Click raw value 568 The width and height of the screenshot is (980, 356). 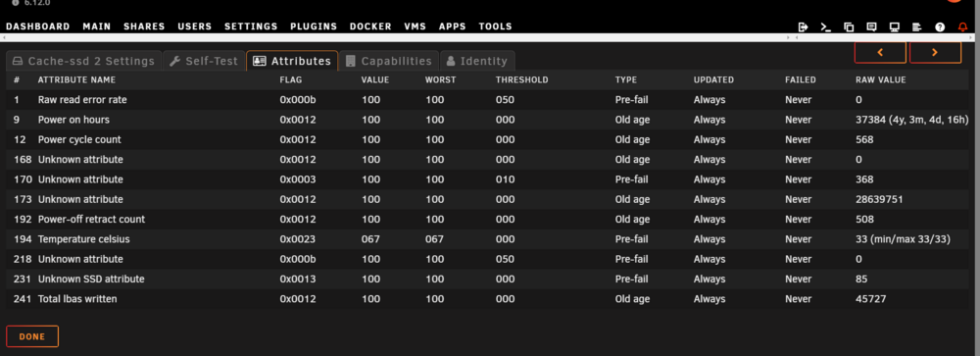click(x=864, y=139)
